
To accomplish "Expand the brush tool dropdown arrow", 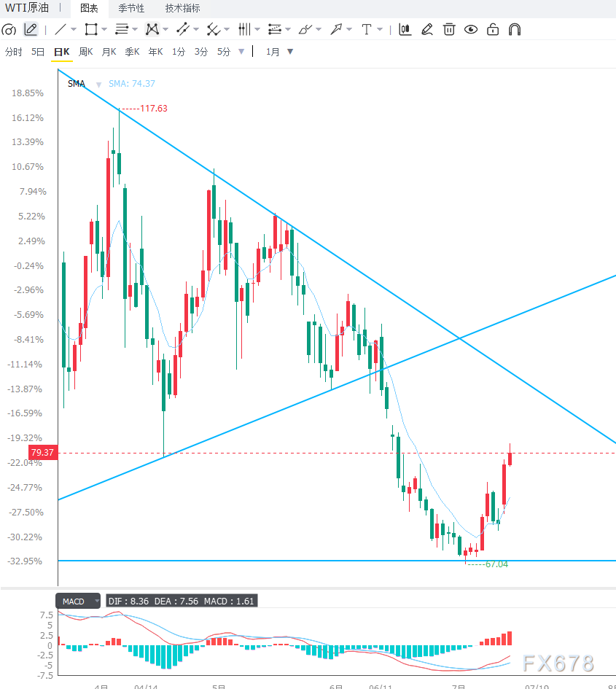I will click(x=319, y=29).
